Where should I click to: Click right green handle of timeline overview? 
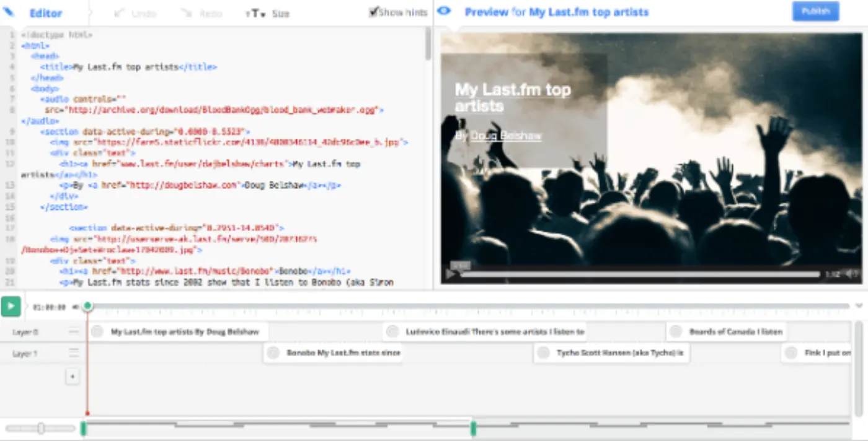(473, 428)
